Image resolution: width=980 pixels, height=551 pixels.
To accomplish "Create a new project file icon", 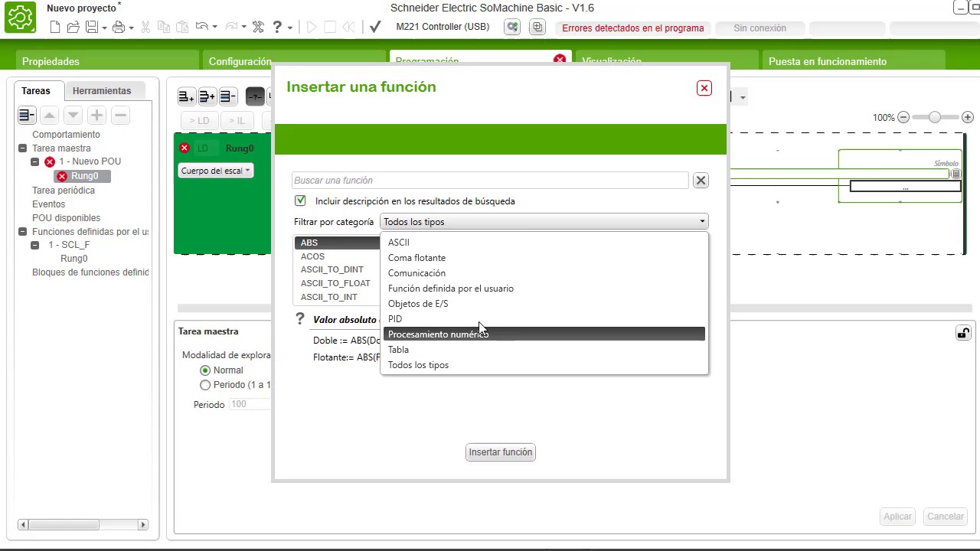I will (x=55, y=28).
